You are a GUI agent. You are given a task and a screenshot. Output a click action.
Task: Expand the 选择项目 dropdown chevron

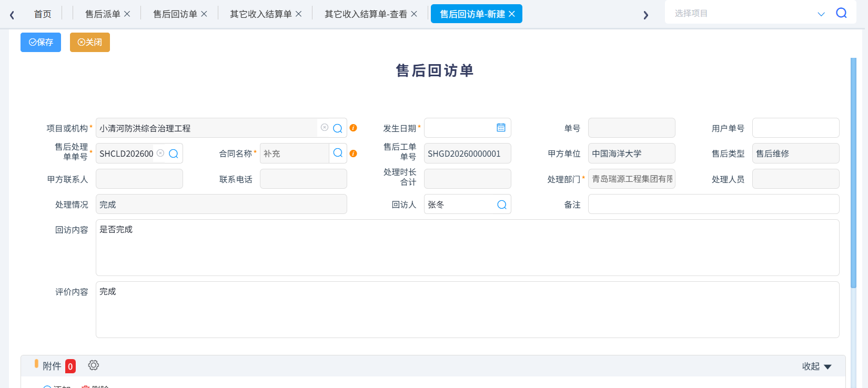coord(821,14)
